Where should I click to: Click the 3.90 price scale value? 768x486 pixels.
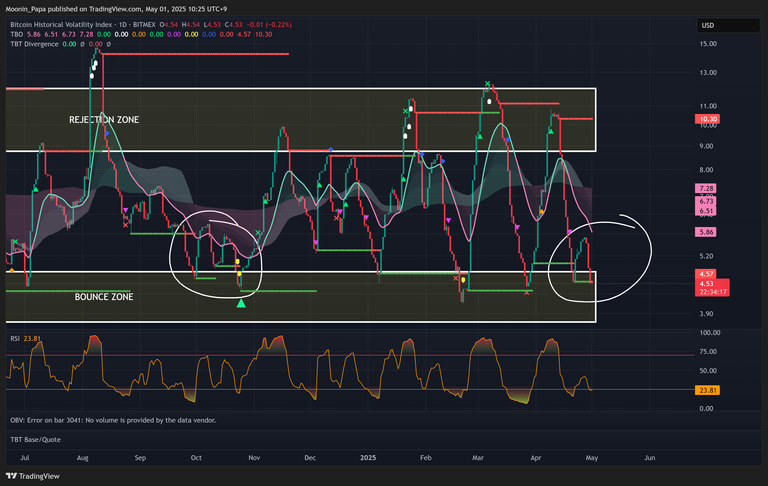706,314
